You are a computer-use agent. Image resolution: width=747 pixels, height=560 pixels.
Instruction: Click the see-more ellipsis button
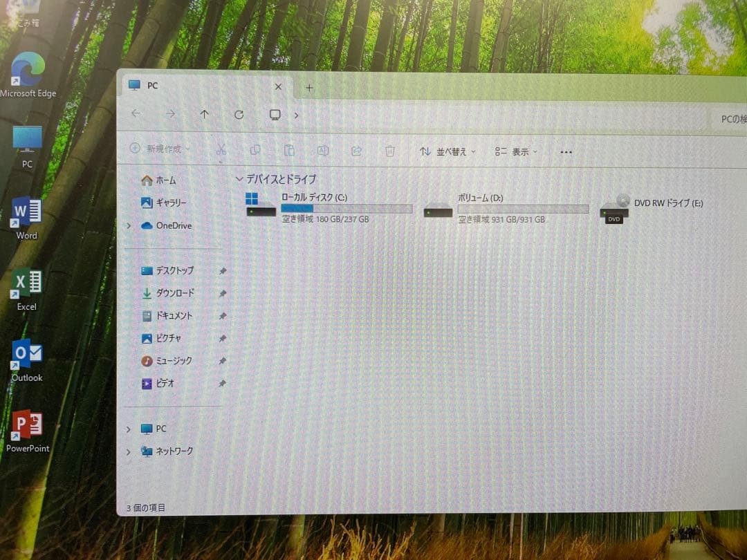565,151
